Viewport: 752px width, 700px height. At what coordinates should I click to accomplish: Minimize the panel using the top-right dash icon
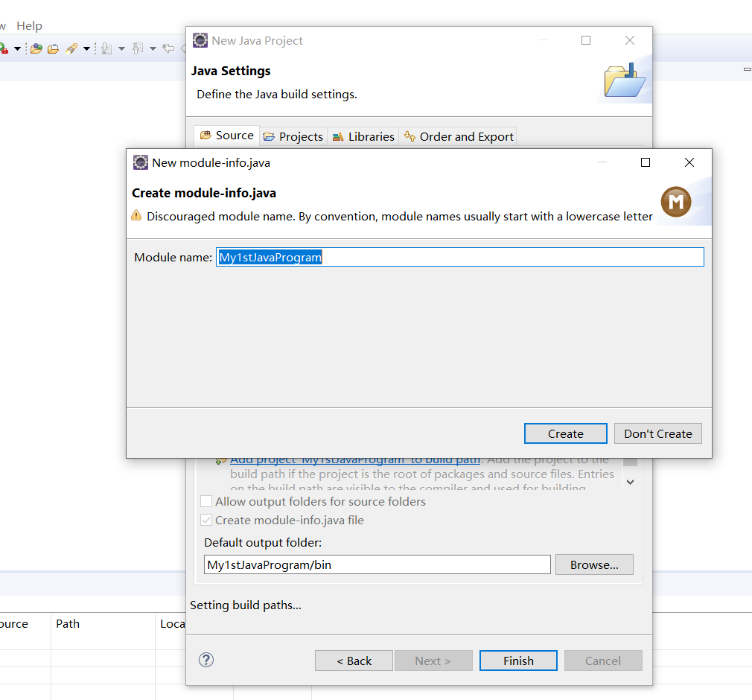coord(748,69)
